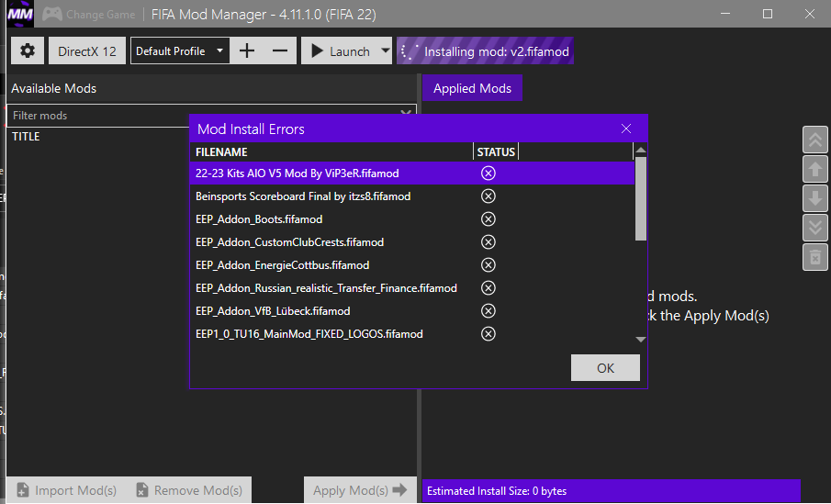Click OK in Mod Install Errors dialog
The image size is (831, 504).
pyautogui.click(x=605, y=368)
